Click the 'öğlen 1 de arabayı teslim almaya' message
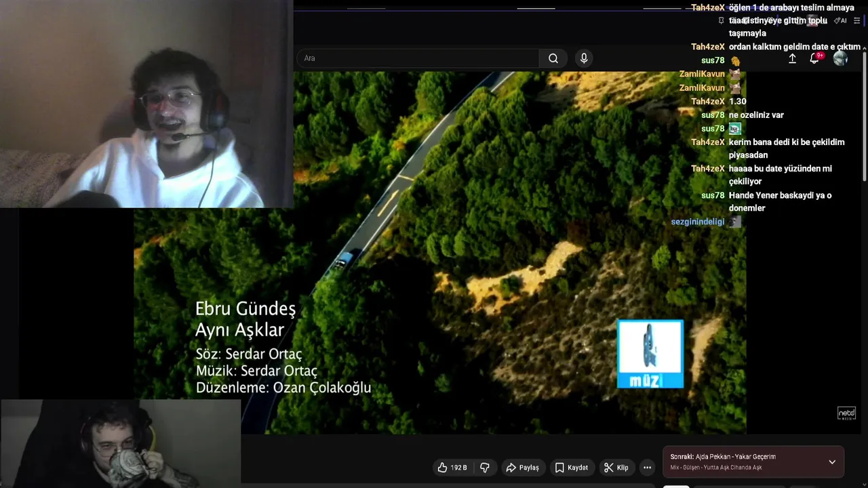Screen dimensions: 868x488 tap(791, 20)
